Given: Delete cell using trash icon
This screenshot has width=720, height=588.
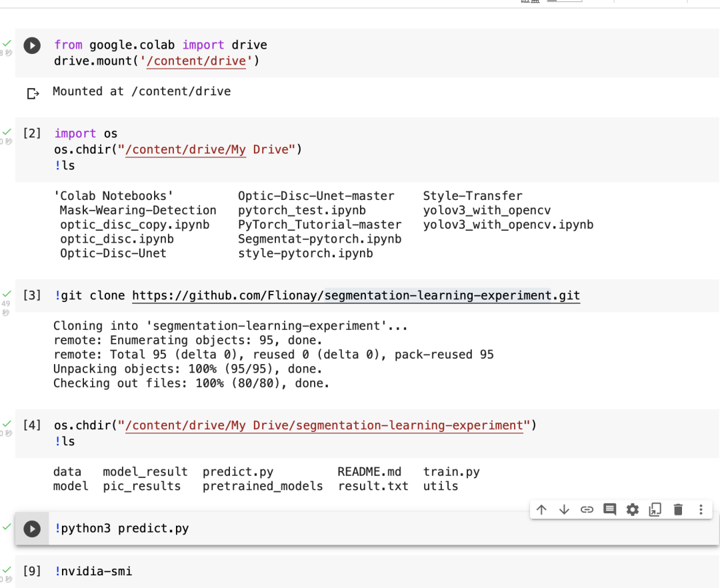Looking at the screenshot, I should (x=678, y=509).
